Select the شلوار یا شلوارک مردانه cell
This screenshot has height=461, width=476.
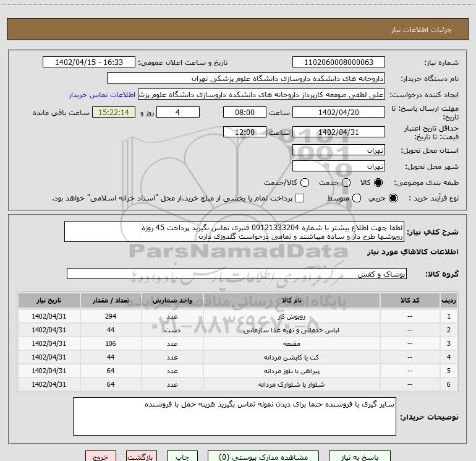click(x=291, y=384)
